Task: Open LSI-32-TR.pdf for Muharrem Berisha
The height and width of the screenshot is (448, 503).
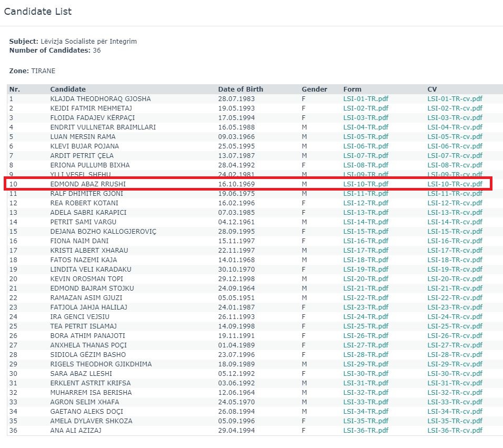Action: point(366,393)
